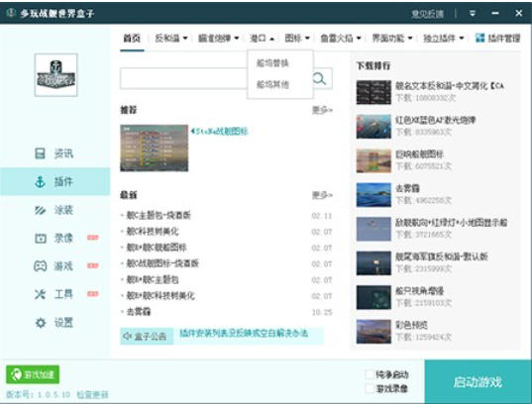Open 红色HE蓝色AP激光炮弹 title text
This screenshot has height=404, width=532.
pos(435,120)
